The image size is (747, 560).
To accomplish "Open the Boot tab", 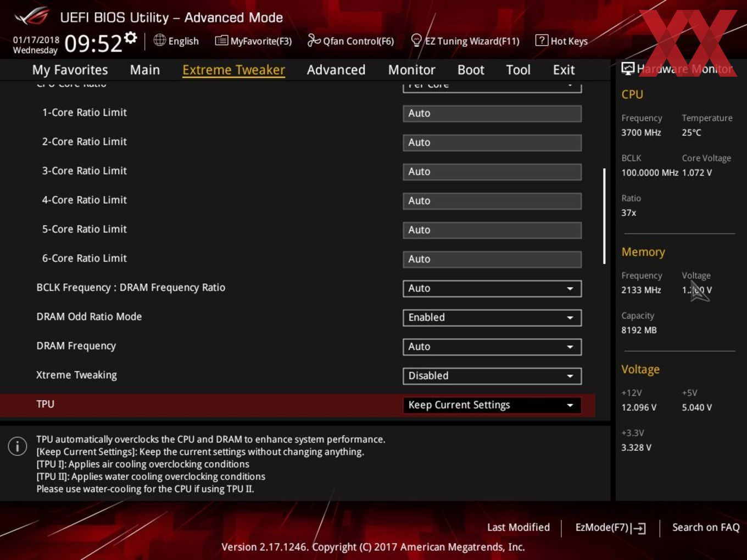I will point(471,70).
